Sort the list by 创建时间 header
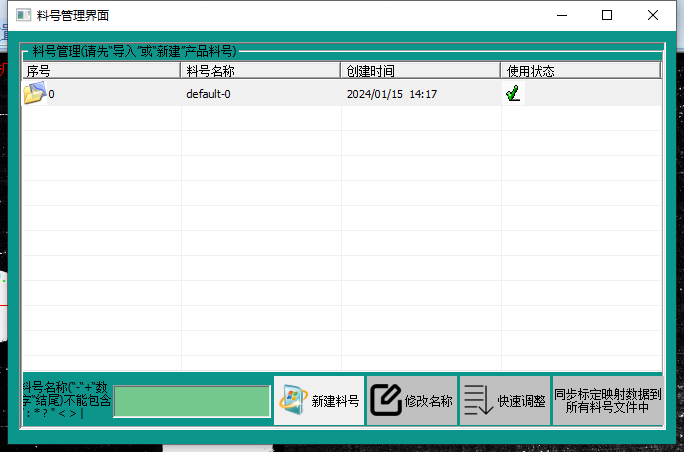The height and width of the screenshot is (452, 684). (x=421, y=71)
